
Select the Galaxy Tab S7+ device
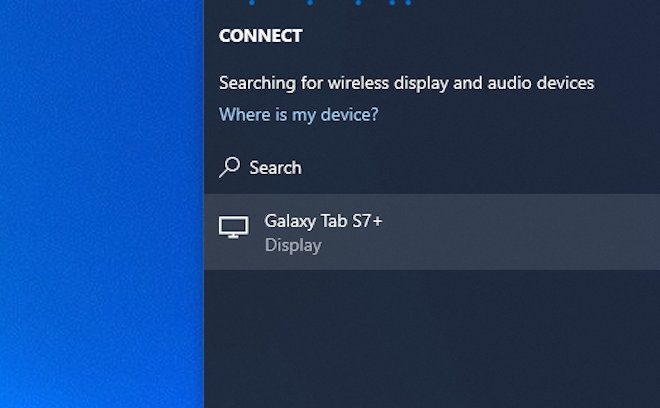coord(432,232)
